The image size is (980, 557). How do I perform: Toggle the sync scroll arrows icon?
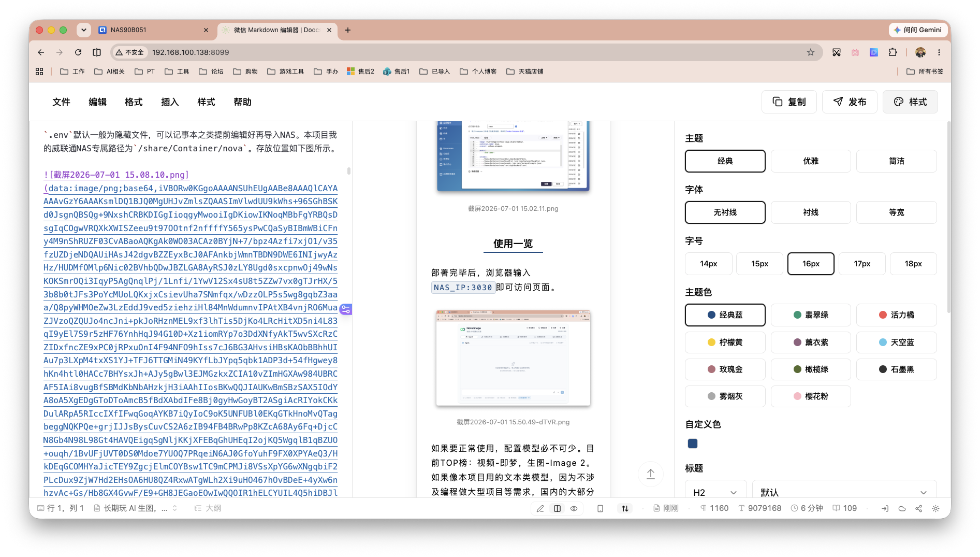coord(625,508)
